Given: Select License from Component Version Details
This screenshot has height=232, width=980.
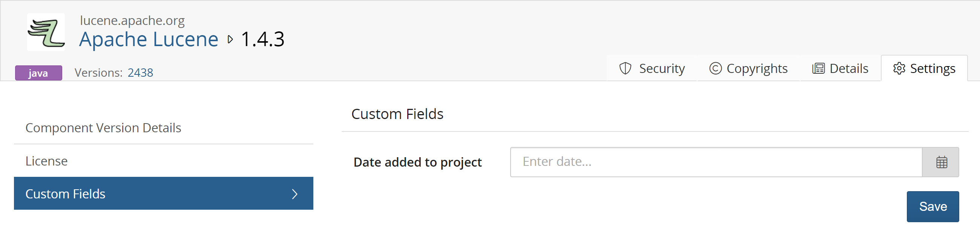Looking at the screenshot, I should click(x=46, y=161).
